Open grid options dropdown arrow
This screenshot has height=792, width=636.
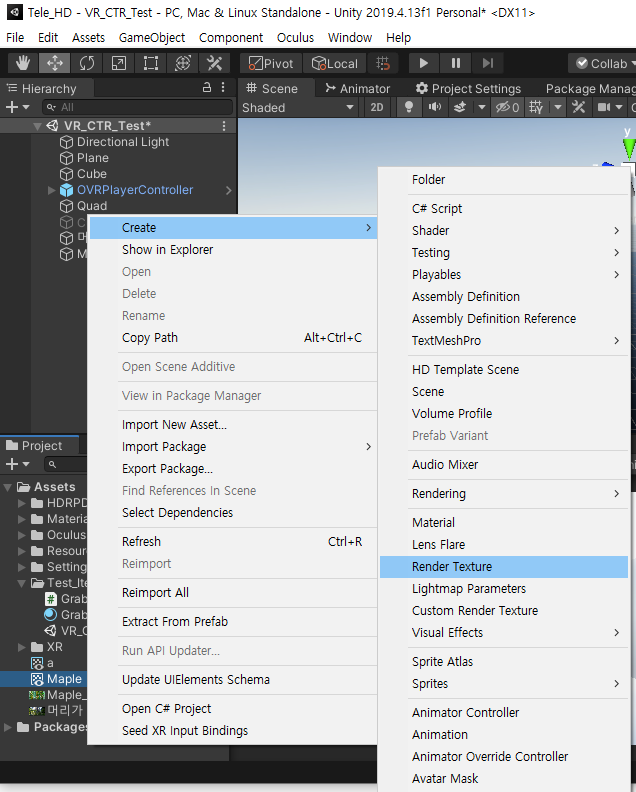point(558,107)
